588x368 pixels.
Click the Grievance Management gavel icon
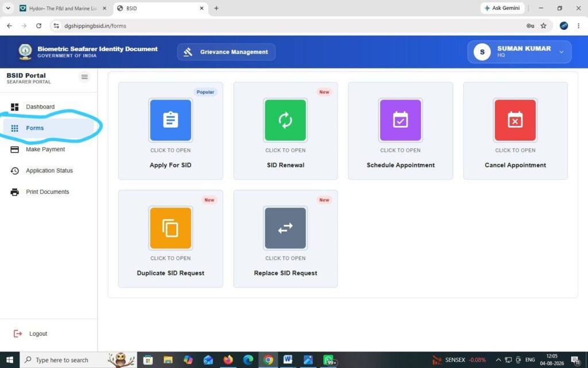[188, 52]
